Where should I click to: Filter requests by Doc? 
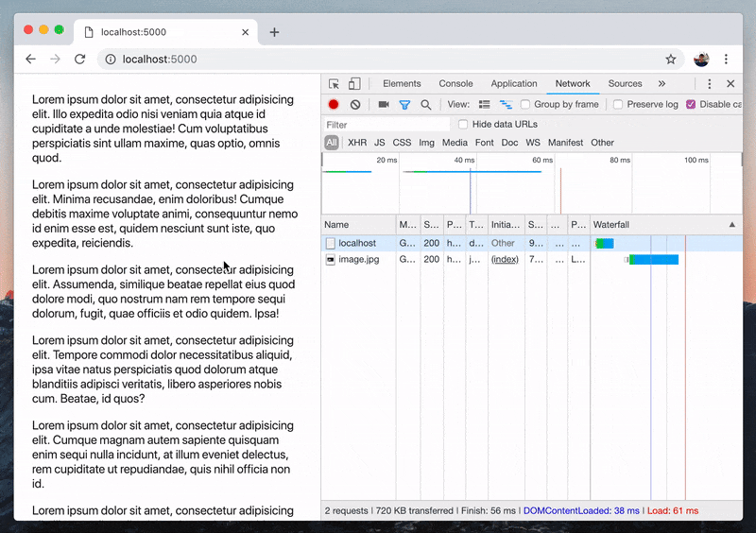tap(509, 143)
